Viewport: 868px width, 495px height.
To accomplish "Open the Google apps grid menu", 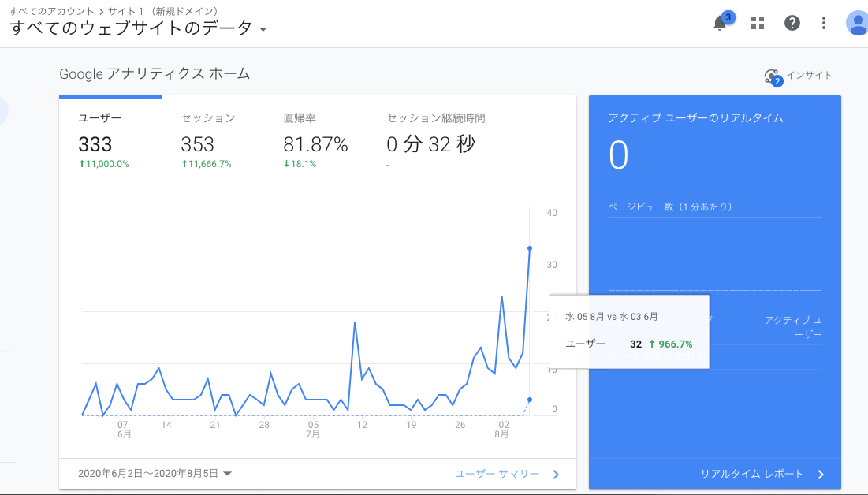I will [757, 23].
